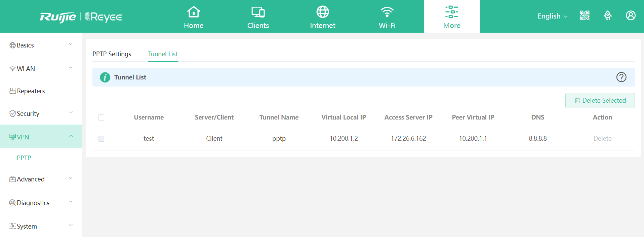Collapse the VPN sidebar section
The width and height of the screenshot is (644, 237).
pyautogui.click(x=40, y=137)
